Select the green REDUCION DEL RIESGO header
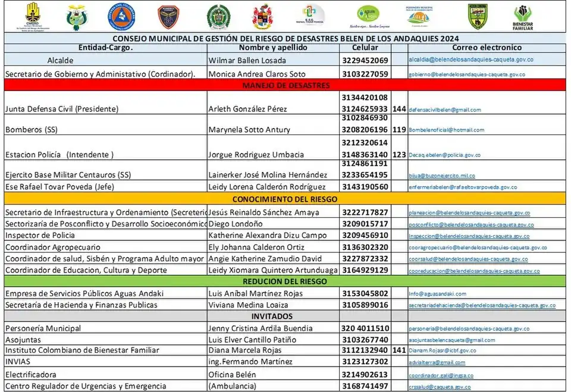Image resolution: width=571 pixels, height=392 pixels. [x=285, y=281]
